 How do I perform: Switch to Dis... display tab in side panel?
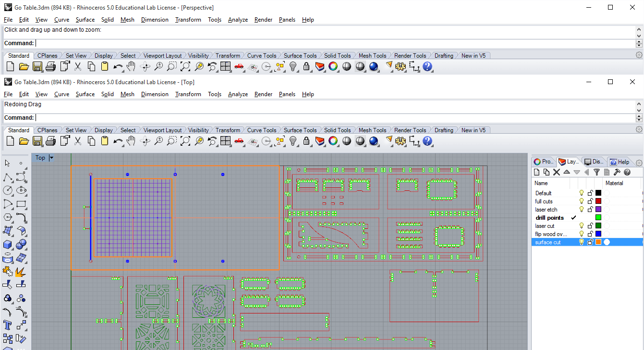(x=594, y=162)
